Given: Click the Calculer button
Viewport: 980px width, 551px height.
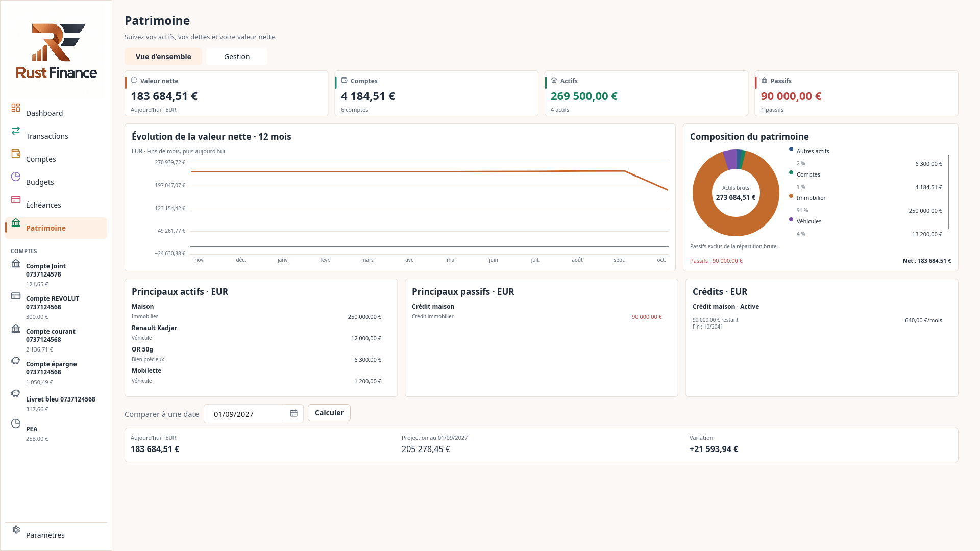Looking at the screenshot, I should click(x=329, y=413).
